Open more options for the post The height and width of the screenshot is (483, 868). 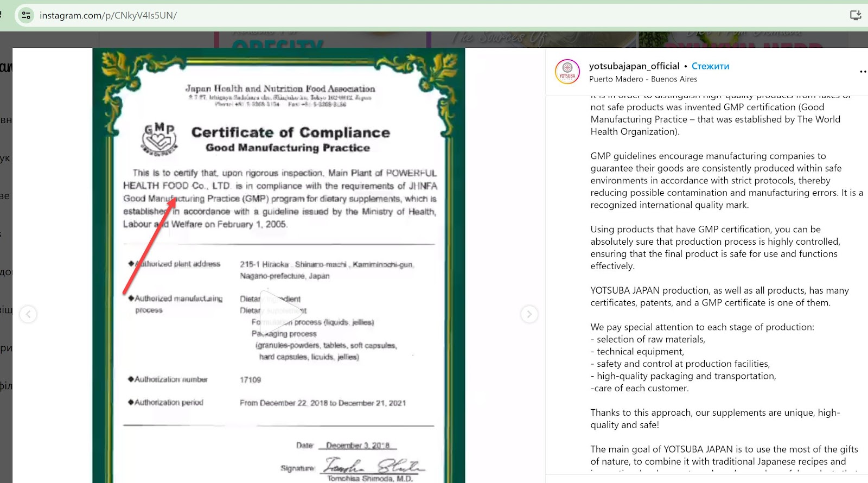pyautogui.click(x=863, y=72)
